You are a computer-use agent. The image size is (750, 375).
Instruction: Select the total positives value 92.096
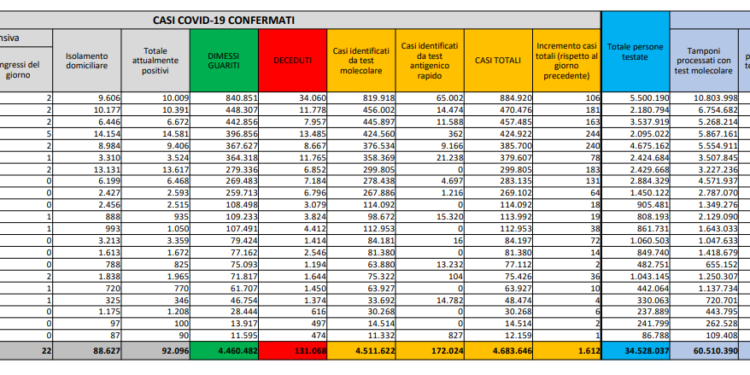point(156,351)
